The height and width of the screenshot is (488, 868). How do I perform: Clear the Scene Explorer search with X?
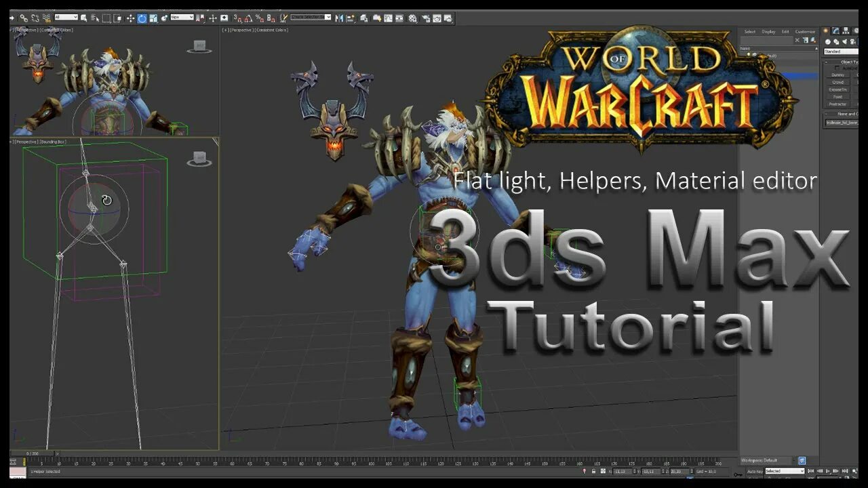point(797,40)
